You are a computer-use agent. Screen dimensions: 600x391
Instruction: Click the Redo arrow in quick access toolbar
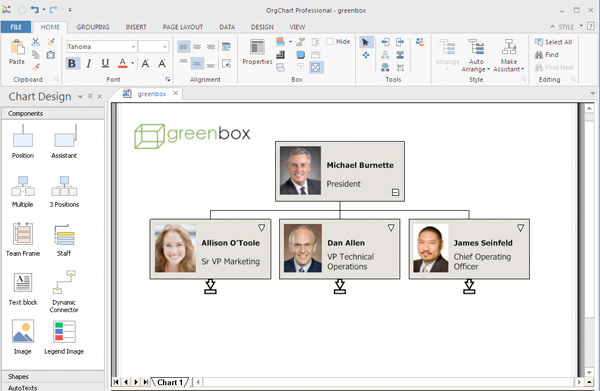click(53, 10)
